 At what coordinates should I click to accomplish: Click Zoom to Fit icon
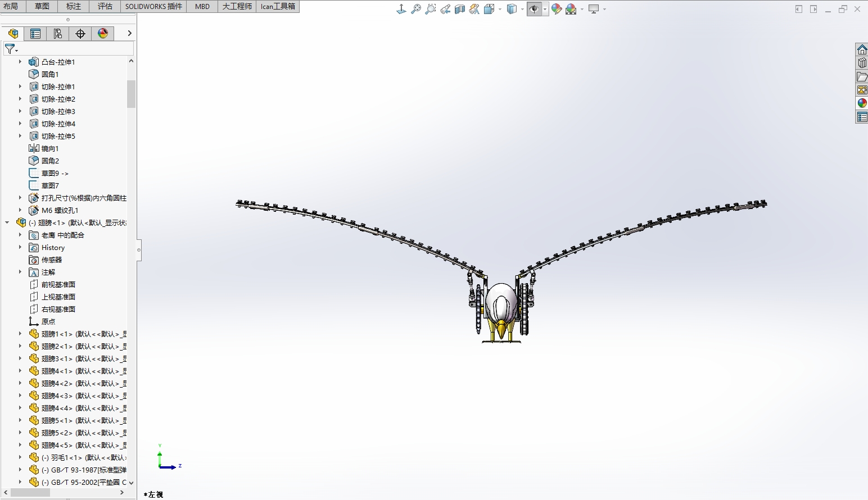(416, 9)
